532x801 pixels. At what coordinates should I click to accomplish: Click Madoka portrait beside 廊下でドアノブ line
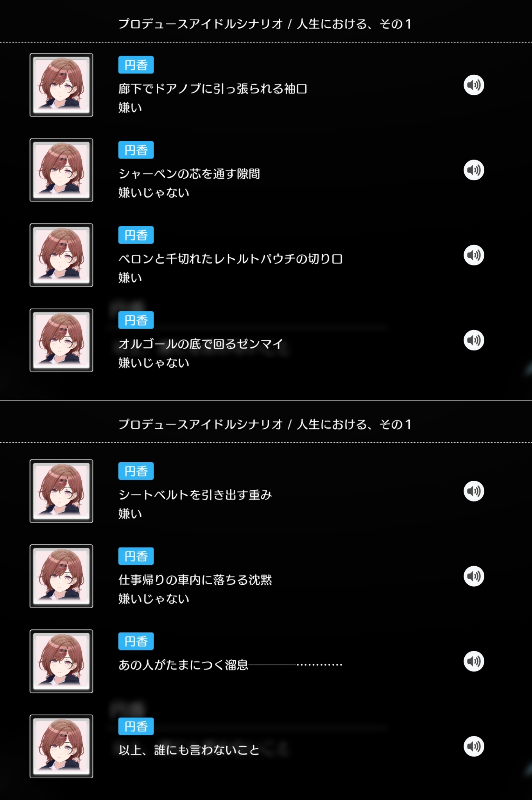[x=61, y=85]
